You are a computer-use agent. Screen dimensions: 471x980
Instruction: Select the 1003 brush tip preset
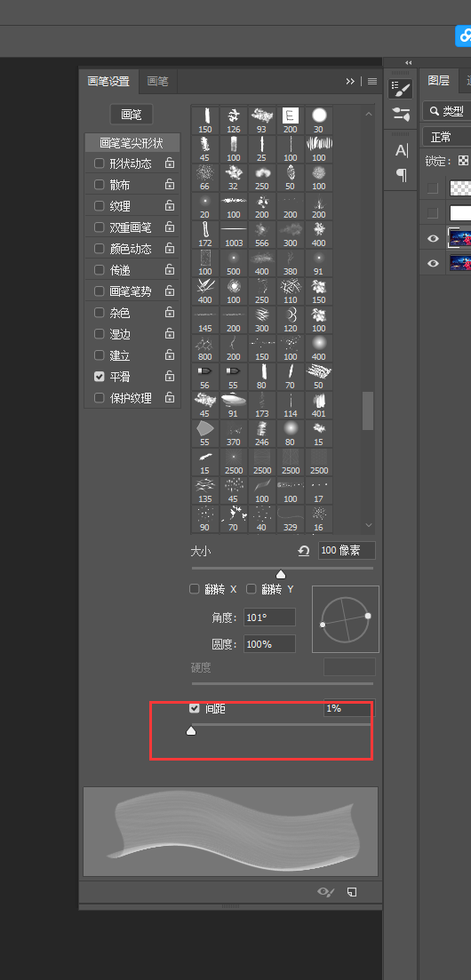tap(234, 235)
